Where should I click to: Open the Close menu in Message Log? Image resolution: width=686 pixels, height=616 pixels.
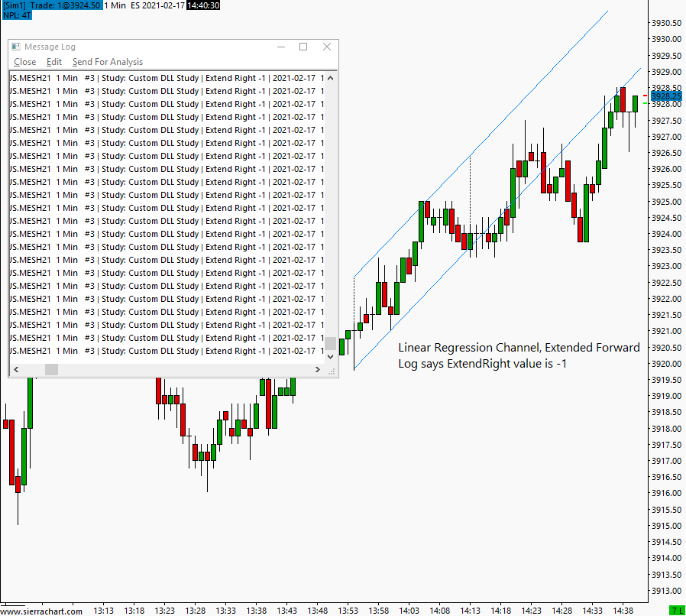pyautogui.click(x=25, y=62)
